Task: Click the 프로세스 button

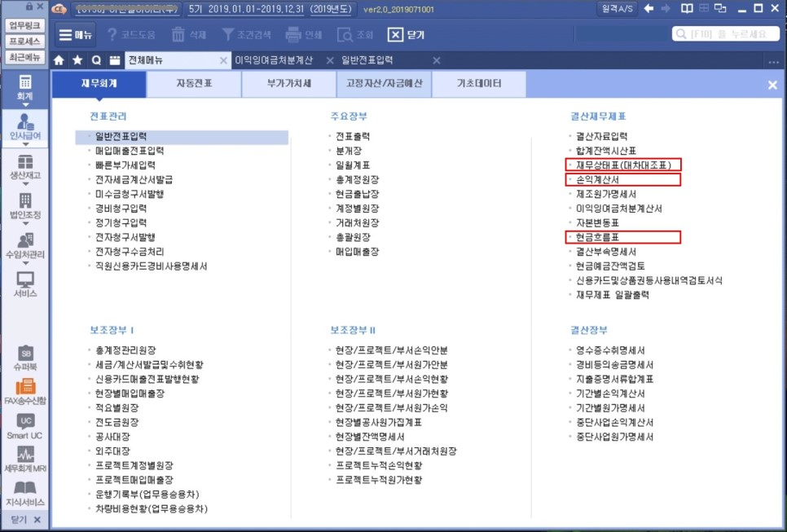Action: [x=25, y=42]
